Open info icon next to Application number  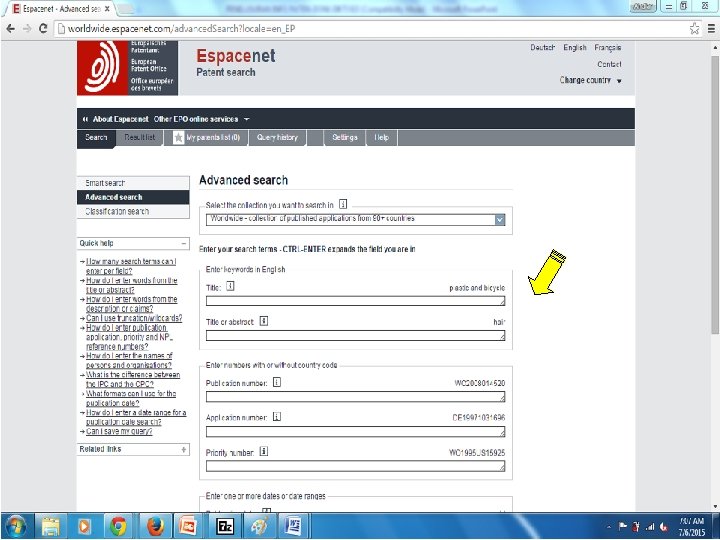pos(276,417)
